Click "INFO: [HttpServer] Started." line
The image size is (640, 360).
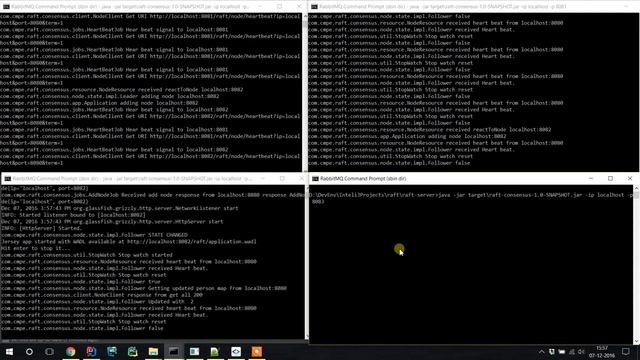pyautogui.click(x=42, y=228)
